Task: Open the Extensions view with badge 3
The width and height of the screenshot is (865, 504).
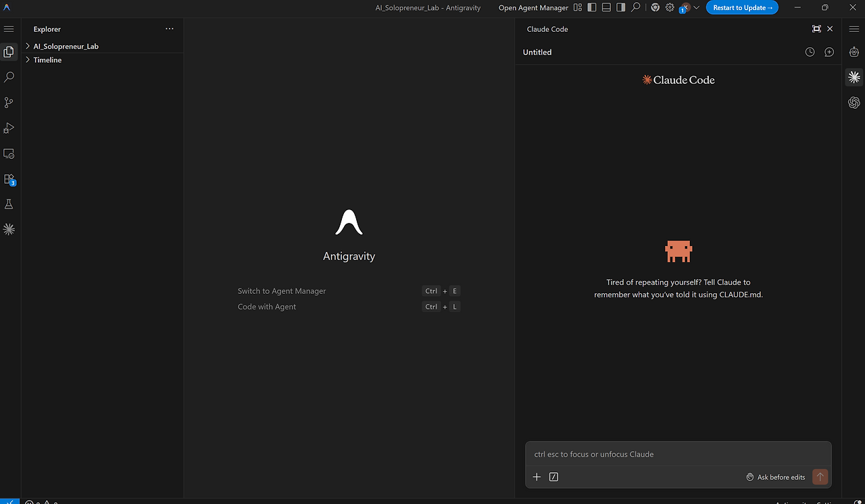Action: pos(9,179)
